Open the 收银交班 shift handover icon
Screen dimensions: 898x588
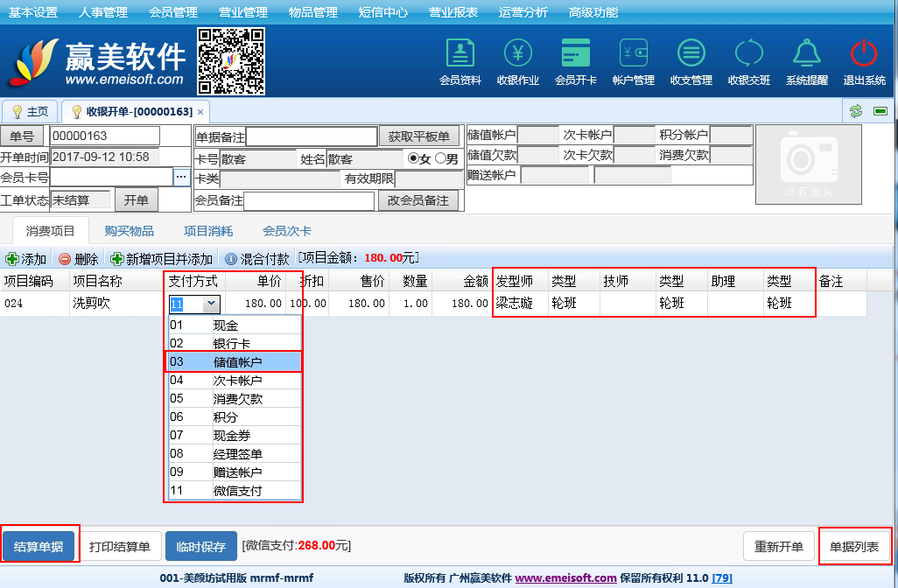pos(749,59)
